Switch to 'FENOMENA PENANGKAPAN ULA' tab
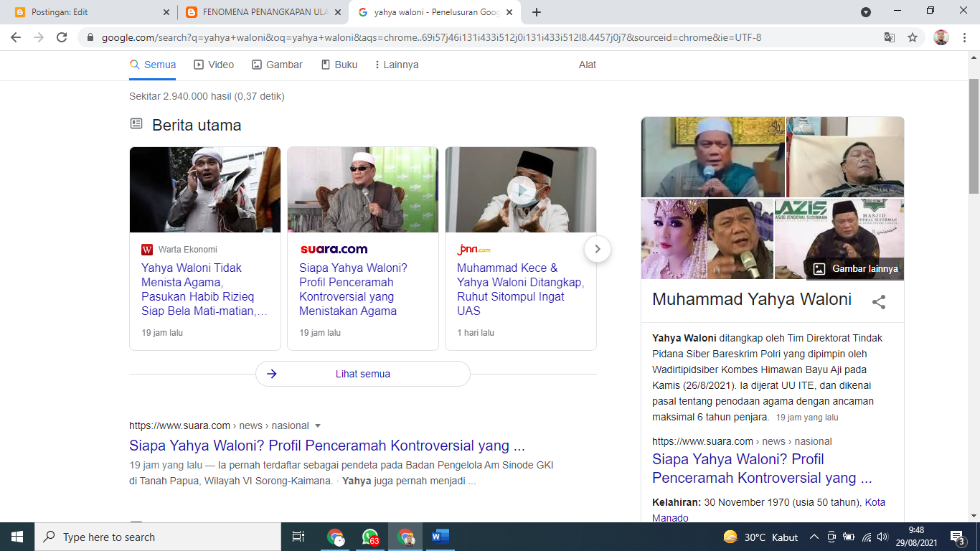This screenshot has width=980, height=551. (262, 12)
